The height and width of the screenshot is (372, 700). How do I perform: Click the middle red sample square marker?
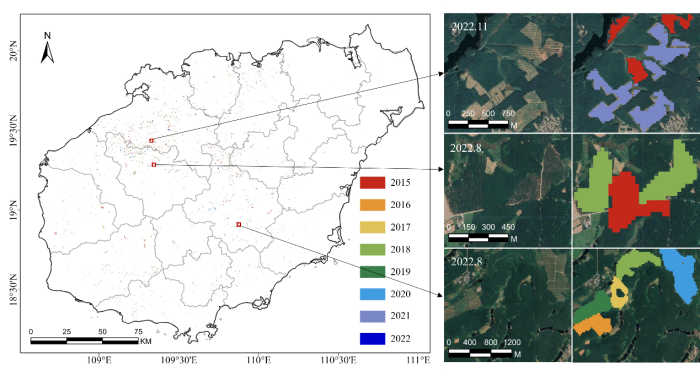point(154,165)
